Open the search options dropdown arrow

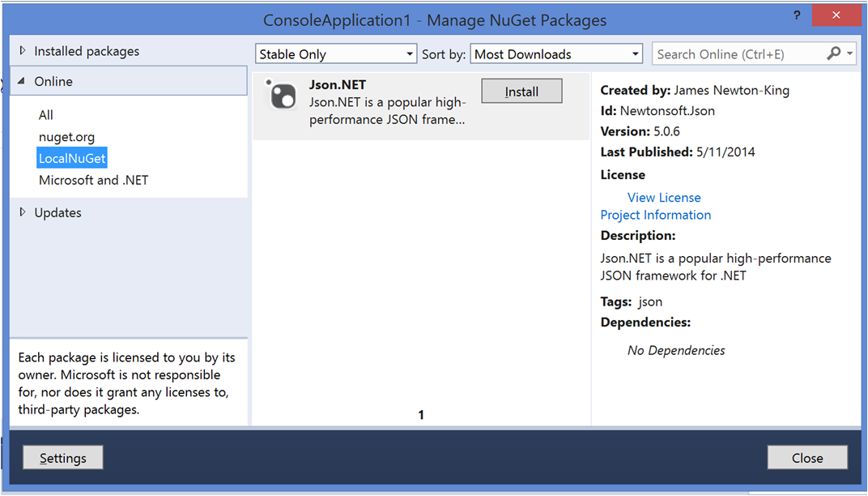click(849, 54)
